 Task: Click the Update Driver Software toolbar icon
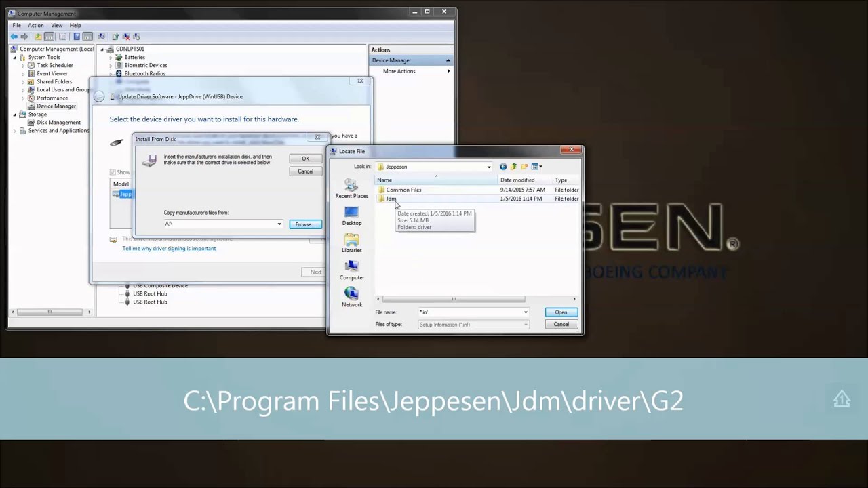(115, 37)
